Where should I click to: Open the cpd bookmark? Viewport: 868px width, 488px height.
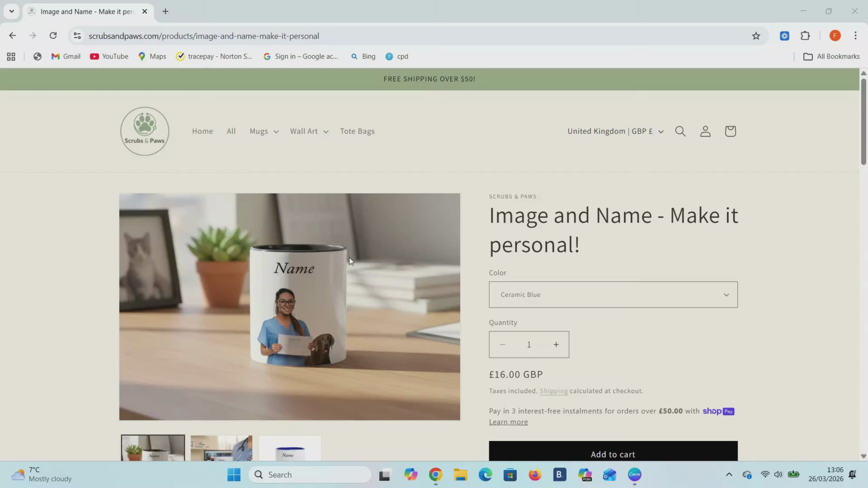[397, 56]
